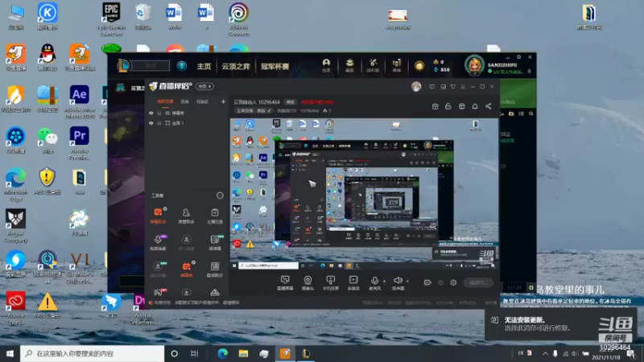
Task: Open the 房管助手 tool icon
Action: point(186,215)
